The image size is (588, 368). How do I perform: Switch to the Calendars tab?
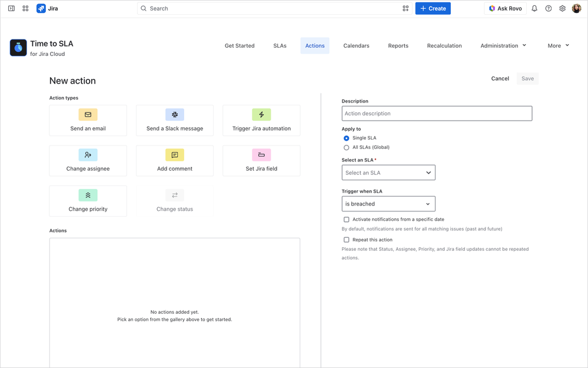(356, 46)
